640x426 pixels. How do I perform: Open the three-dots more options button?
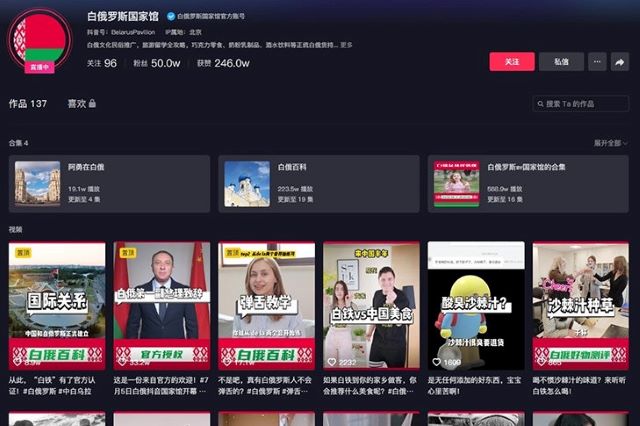[597, 62]
